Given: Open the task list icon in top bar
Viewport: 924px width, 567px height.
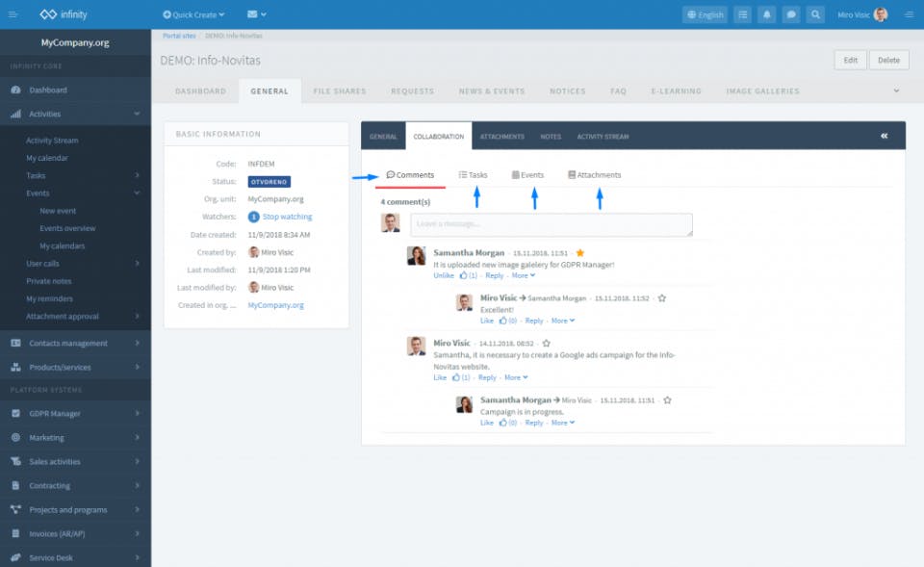Looking at the screenshot, I should 742,14.
